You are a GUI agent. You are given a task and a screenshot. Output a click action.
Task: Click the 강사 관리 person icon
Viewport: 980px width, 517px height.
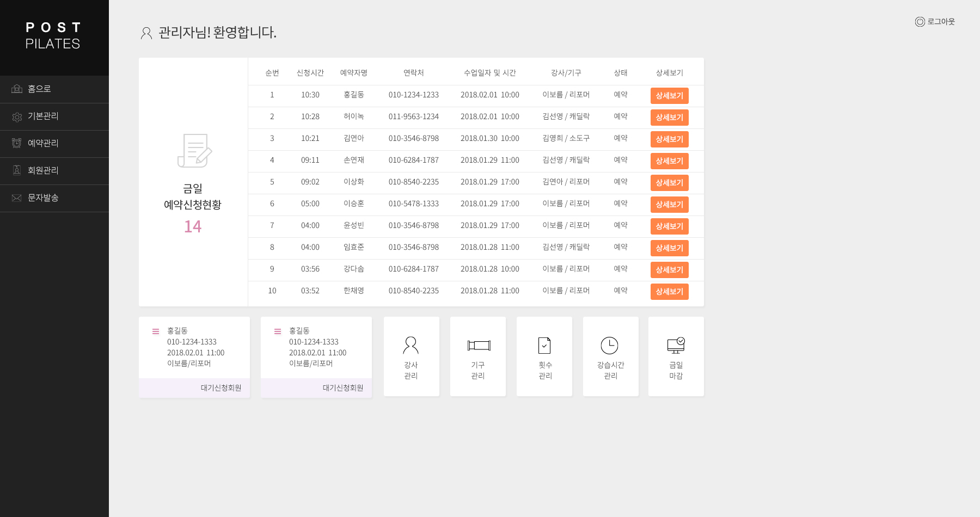click(x=411, y=345)
